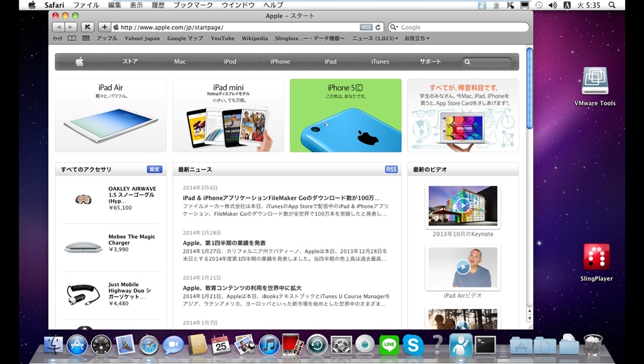The image size is (644, 364).
Task: Click the search magnifier in Apple nav bar
Action: pos(467,62)
